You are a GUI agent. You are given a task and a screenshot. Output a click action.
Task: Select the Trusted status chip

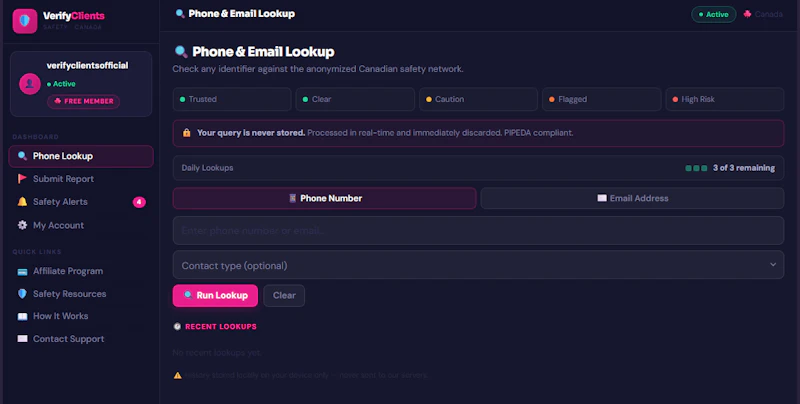(232, 99)
